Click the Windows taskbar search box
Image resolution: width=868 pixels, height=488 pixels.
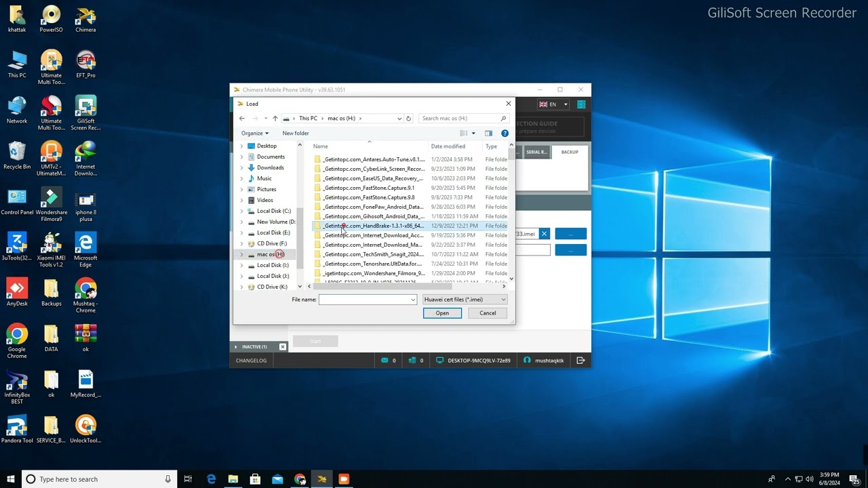[x=99, y=479]
